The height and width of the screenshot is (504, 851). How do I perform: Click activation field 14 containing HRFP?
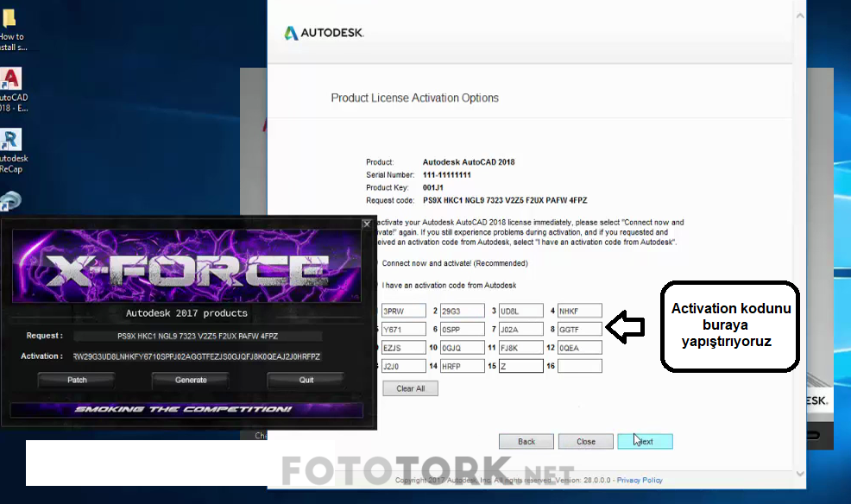tap(463, 366)
